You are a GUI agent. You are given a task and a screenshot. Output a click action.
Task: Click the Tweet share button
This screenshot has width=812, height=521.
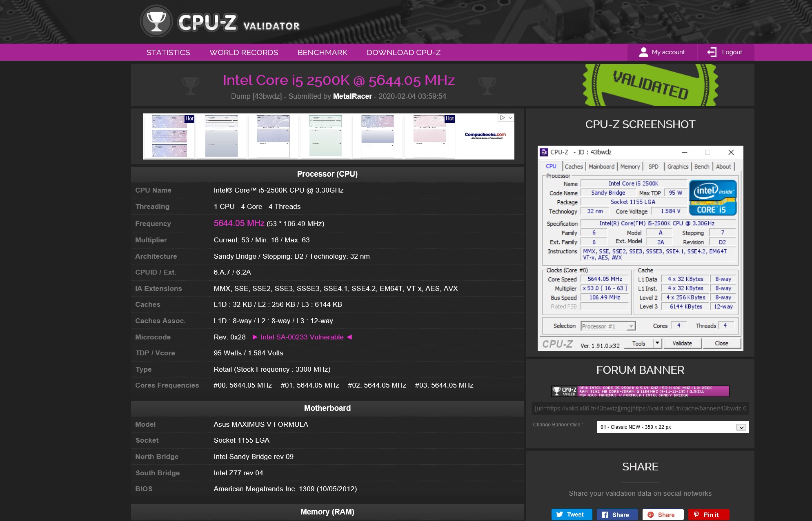[x=572, y=514]
